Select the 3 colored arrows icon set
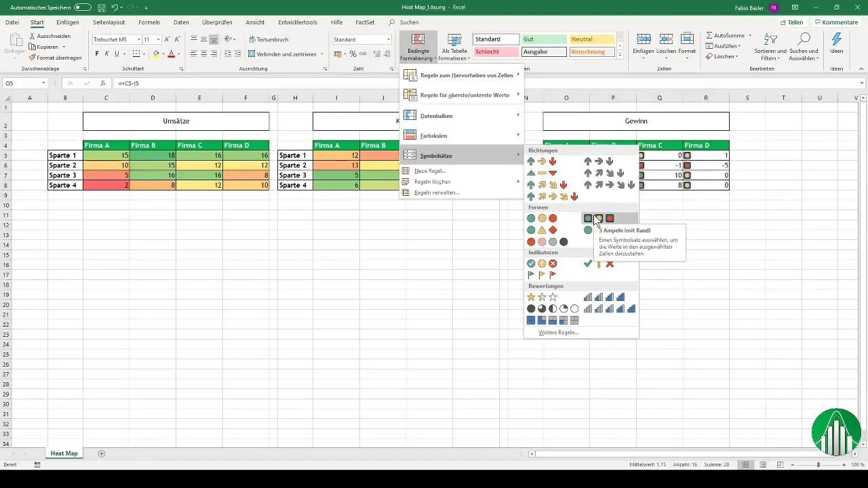 point(542,161)
